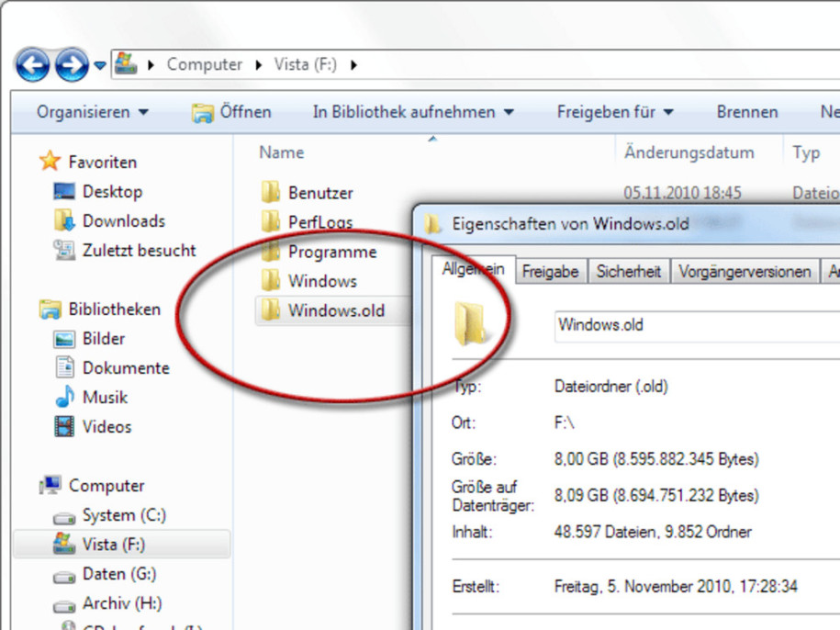Click the System (C:) drive icon
This screenshot has width=840, height=630.
click(64, 518)
